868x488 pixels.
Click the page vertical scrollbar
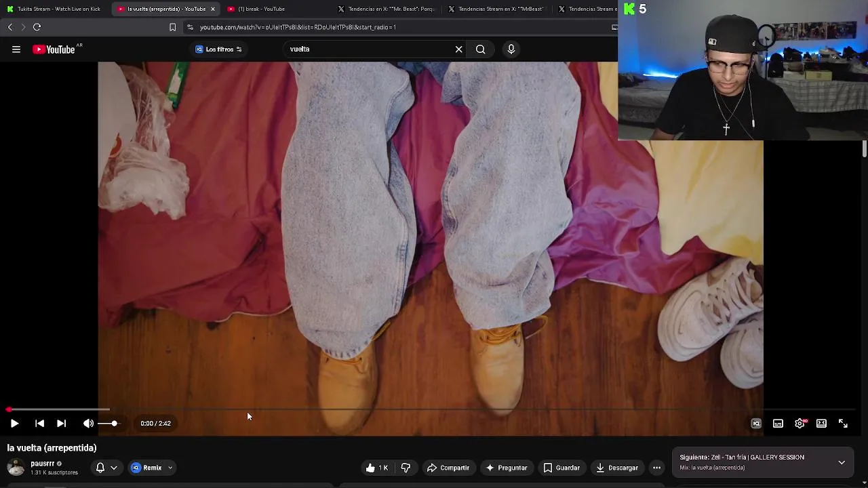[x=865, y=149]
